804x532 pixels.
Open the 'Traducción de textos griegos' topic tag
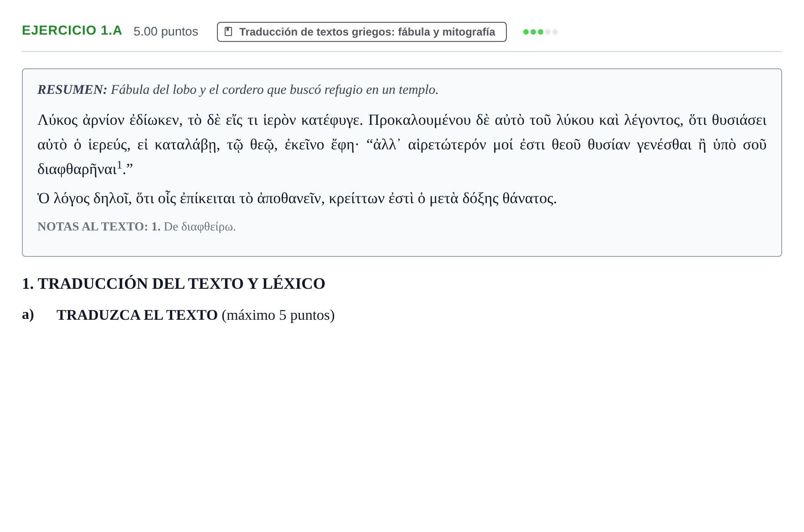tap(361, 32)
